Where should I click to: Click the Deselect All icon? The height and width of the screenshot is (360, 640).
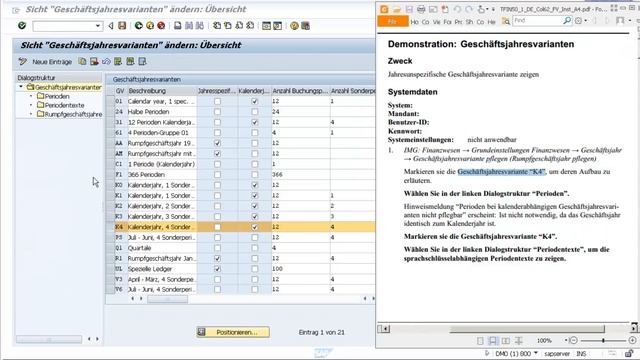[142, 62]
